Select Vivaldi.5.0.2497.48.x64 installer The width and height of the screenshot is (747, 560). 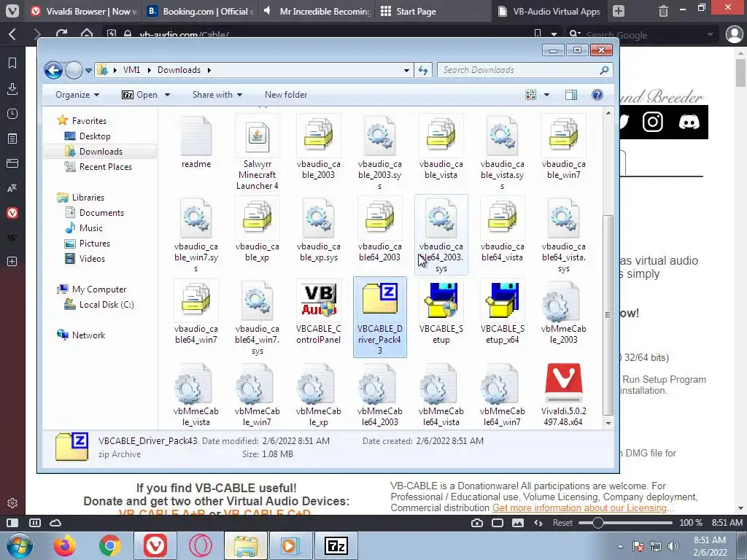pos(564,394)
